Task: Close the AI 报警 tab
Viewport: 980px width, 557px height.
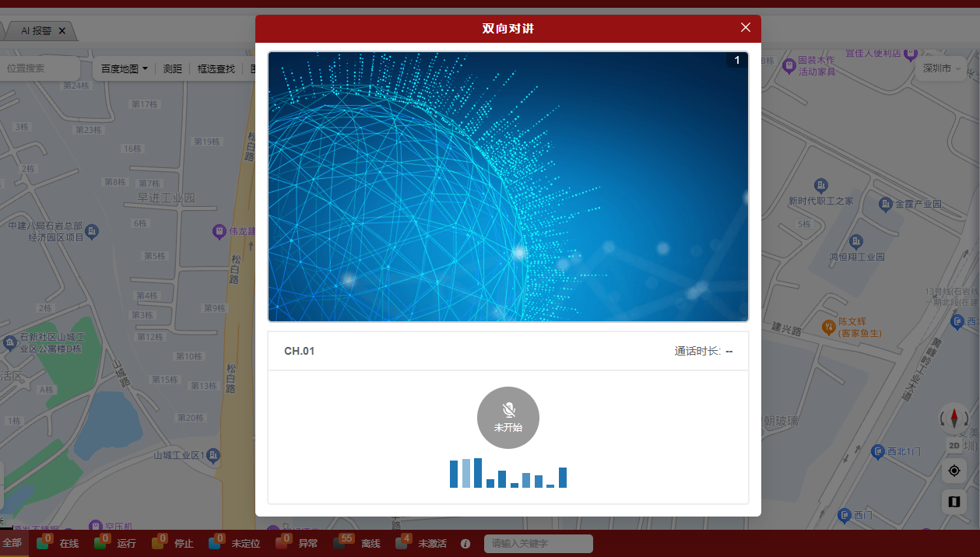Action: (62, 31)
